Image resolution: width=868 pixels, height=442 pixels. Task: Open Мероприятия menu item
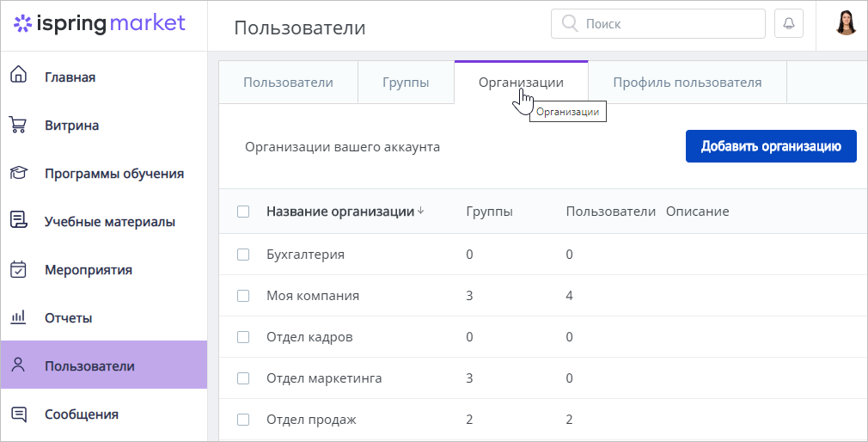point(104,270)
